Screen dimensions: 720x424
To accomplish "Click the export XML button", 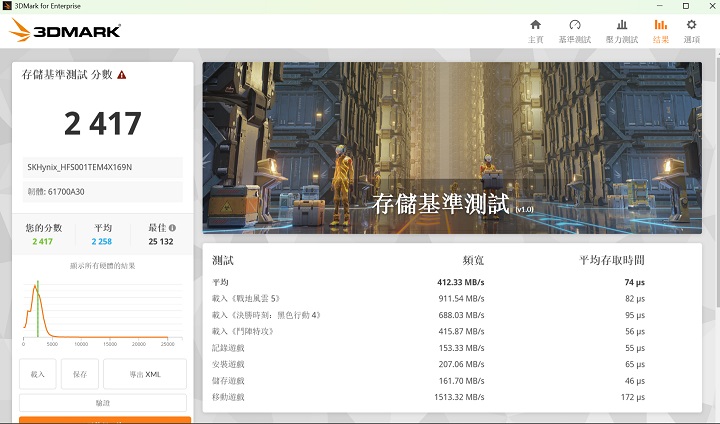I will [x=145, y=374].
